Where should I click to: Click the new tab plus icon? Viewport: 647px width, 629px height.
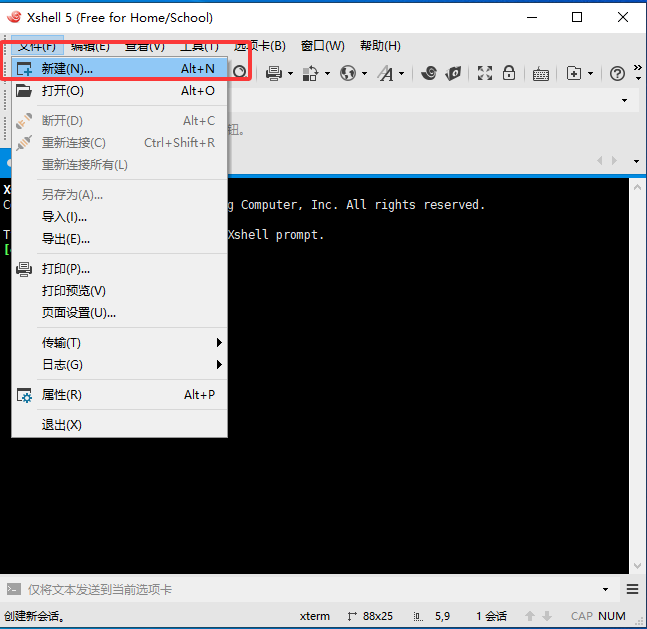pyautogui.click(x=574, y=73)
